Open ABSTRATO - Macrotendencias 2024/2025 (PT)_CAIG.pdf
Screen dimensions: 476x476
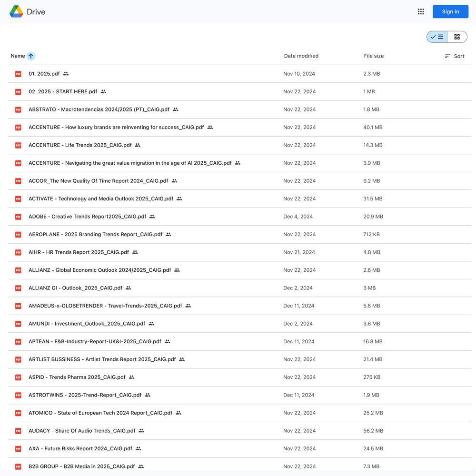[99, 109]
